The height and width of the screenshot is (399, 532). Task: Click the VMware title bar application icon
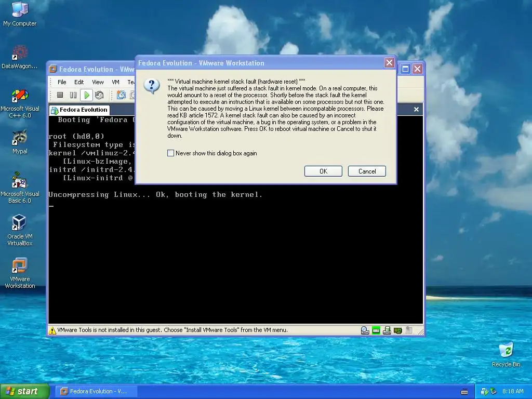(53, 69)
